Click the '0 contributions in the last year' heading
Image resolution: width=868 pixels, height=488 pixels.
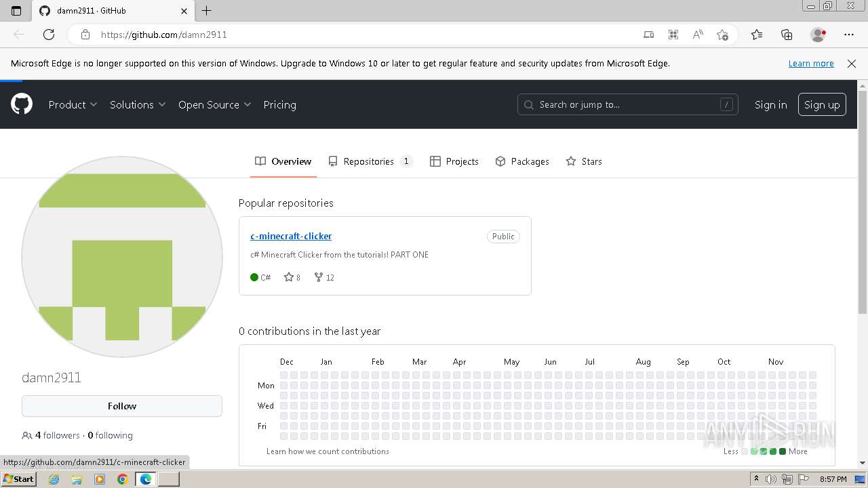click(x=310, y=331)
